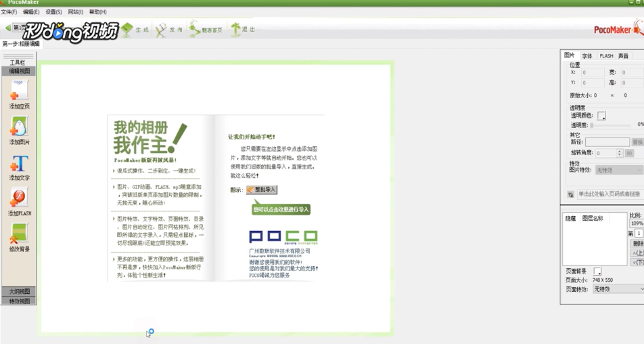Click the 让我们开始动手吧! heading text
The width and height of the screenshot is (644, 344).
coord(252,137)
